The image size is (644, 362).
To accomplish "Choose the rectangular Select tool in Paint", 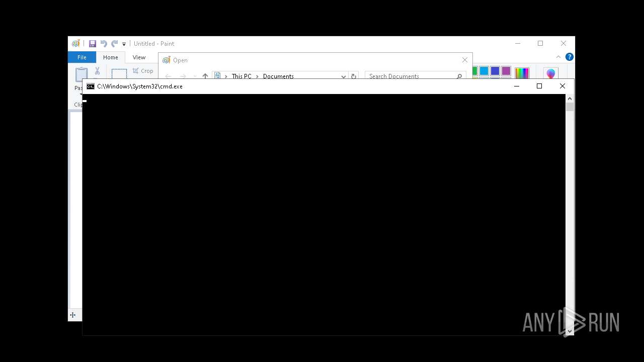I will click(x=119, y=74).
